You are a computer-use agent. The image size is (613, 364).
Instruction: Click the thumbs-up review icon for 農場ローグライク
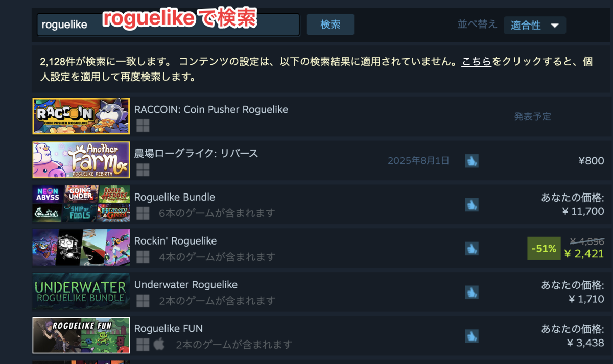[x=471, y=161]
